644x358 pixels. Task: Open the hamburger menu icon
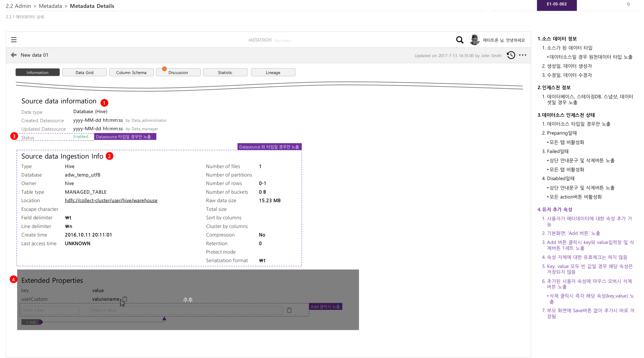coord(14,40)
